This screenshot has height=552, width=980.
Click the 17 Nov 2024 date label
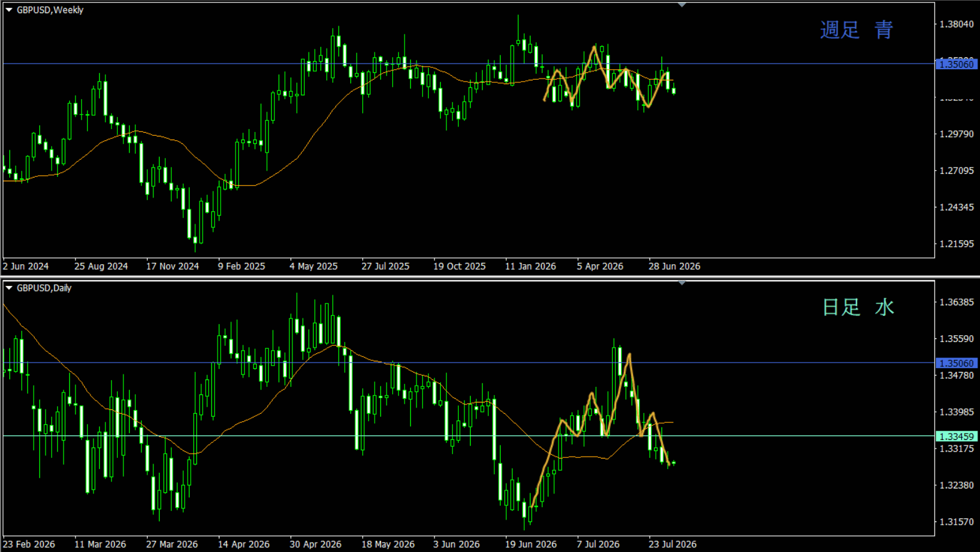pos(173,266)
